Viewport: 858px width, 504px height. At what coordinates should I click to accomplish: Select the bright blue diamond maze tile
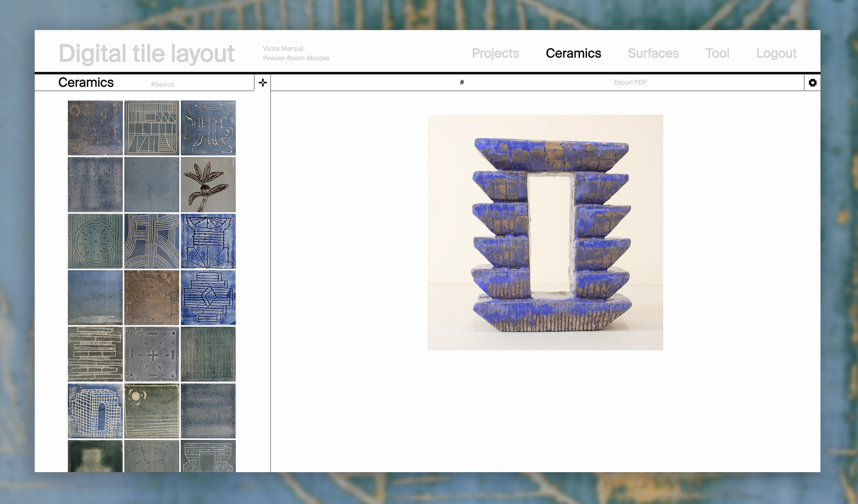click(208, 298)
